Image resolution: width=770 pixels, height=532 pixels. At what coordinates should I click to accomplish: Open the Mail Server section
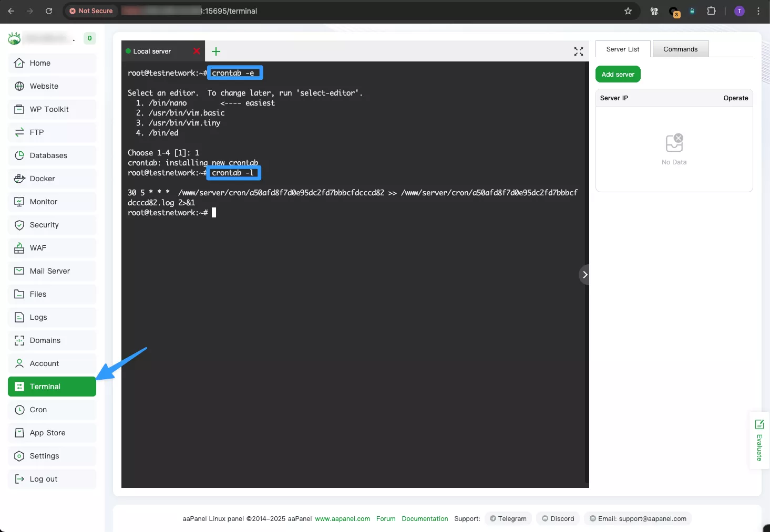[x=52, y=271]
